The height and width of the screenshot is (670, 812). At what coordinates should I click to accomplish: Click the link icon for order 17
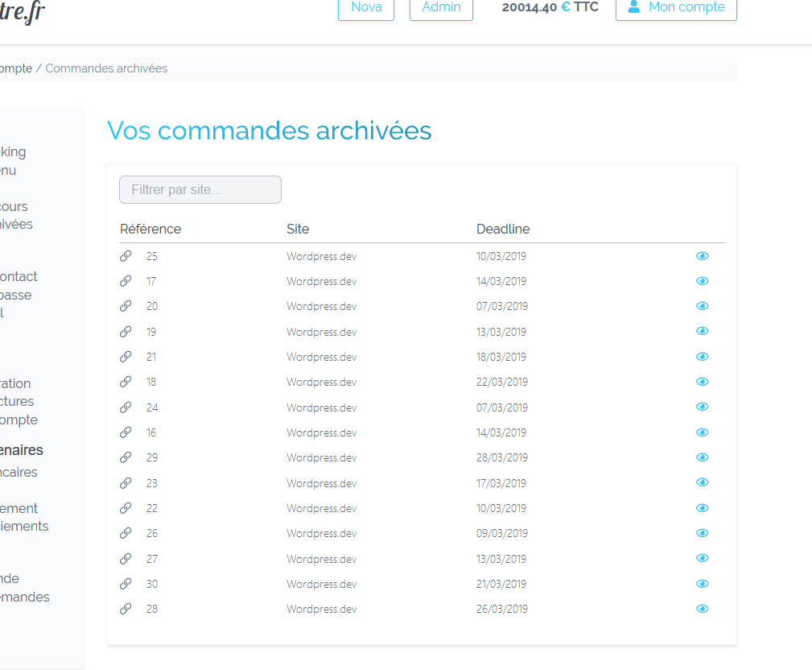[126, 281]
